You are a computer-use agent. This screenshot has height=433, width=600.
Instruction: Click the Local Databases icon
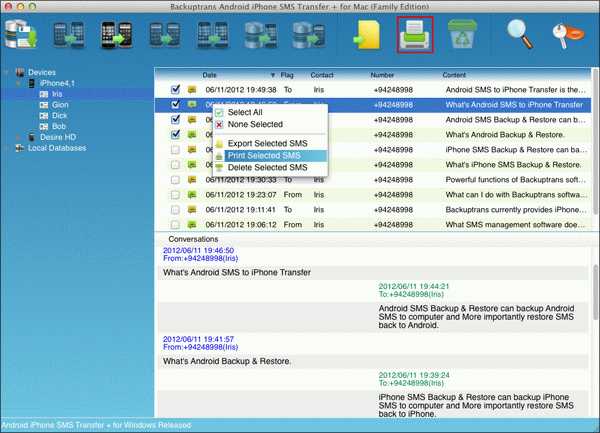coord(20,148)
